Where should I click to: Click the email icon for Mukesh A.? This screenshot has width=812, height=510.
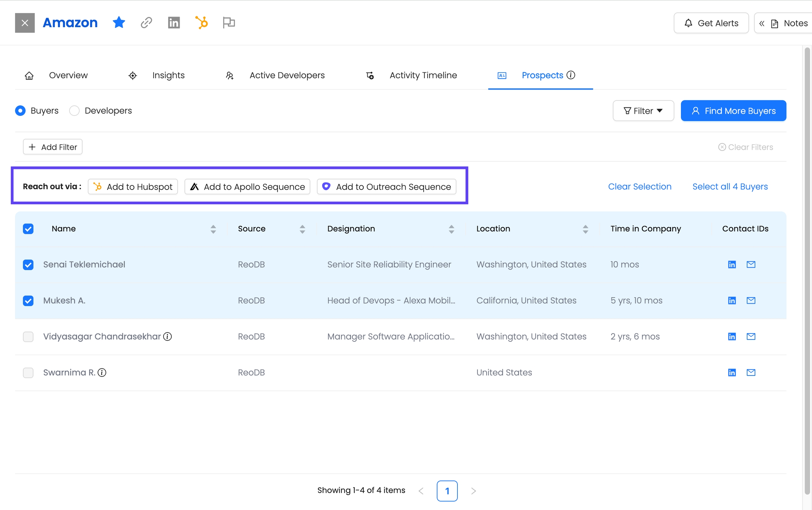point(751,300)
